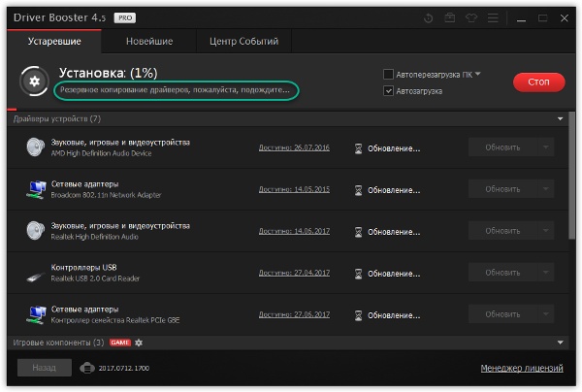Click the red installation progress bar
Image resolution: width=582 pixels, height=392 pixels.
[x=12, y=109]
